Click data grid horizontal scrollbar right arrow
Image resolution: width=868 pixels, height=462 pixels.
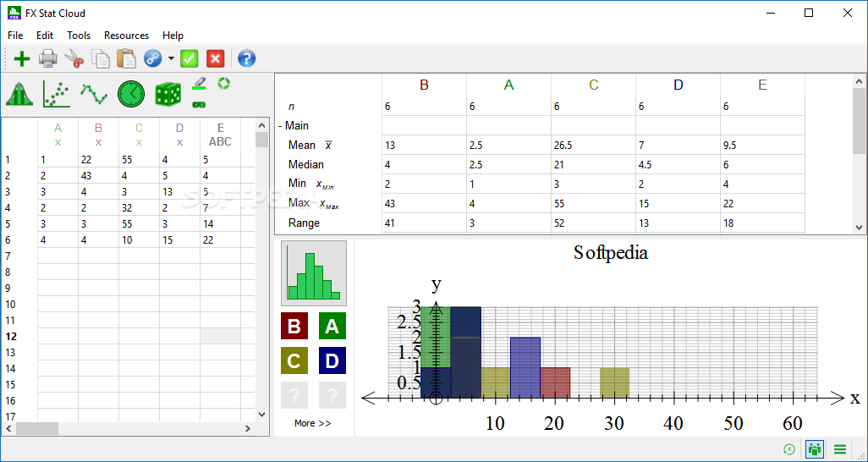click(x=248, y=429)
